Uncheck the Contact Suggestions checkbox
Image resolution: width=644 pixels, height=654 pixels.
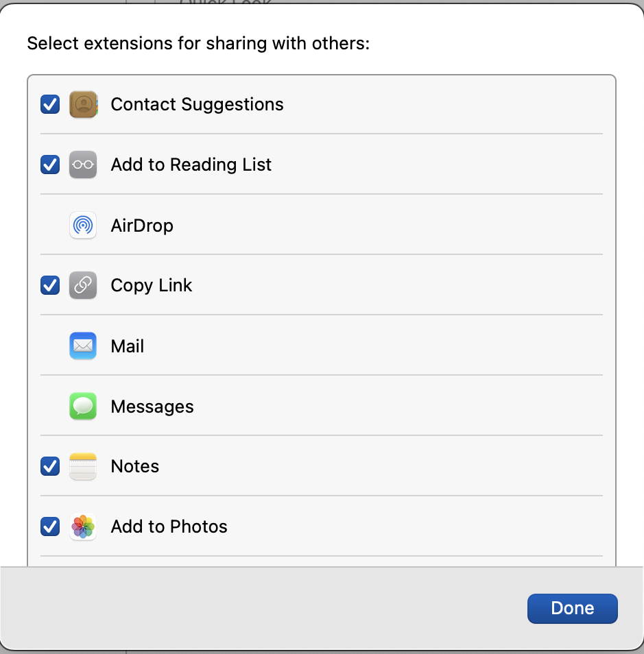[50, 104]
